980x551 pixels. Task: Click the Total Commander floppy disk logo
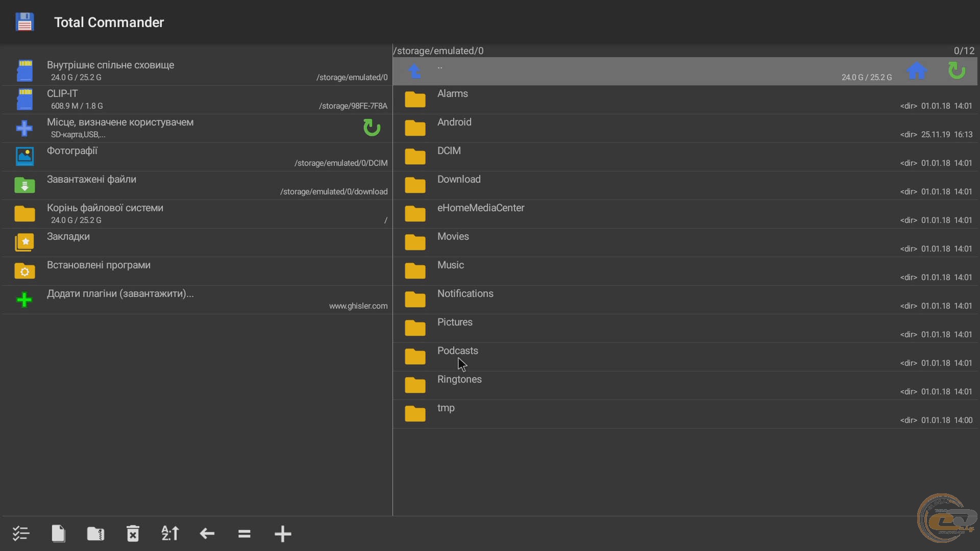[24, 22]
